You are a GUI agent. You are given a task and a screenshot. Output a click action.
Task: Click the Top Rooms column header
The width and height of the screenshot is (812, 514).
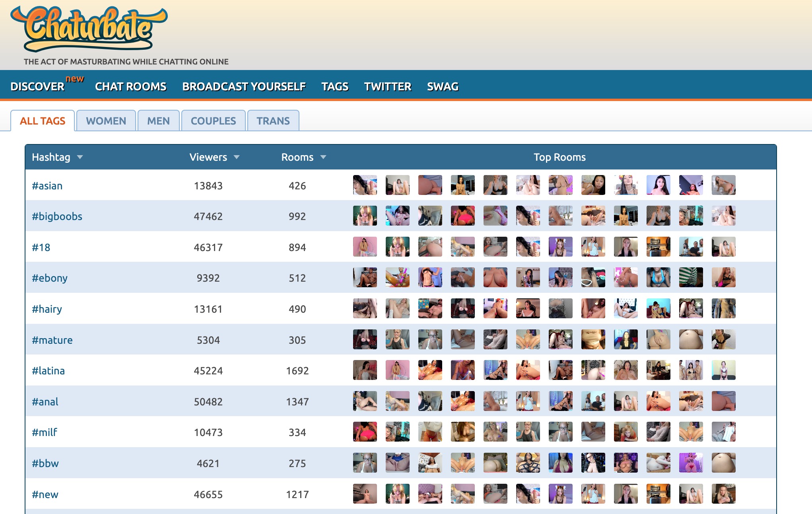point(559,157)
